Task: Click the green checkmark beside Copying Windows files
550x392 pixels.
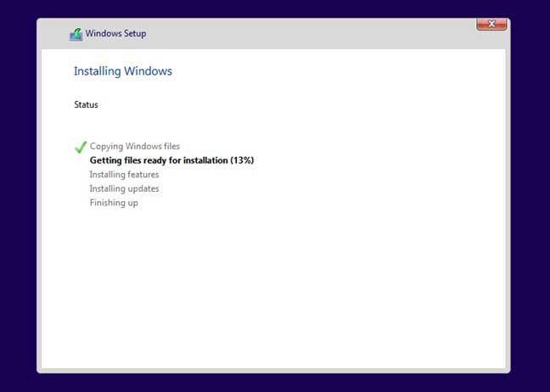Action: (x=81, y=148)
